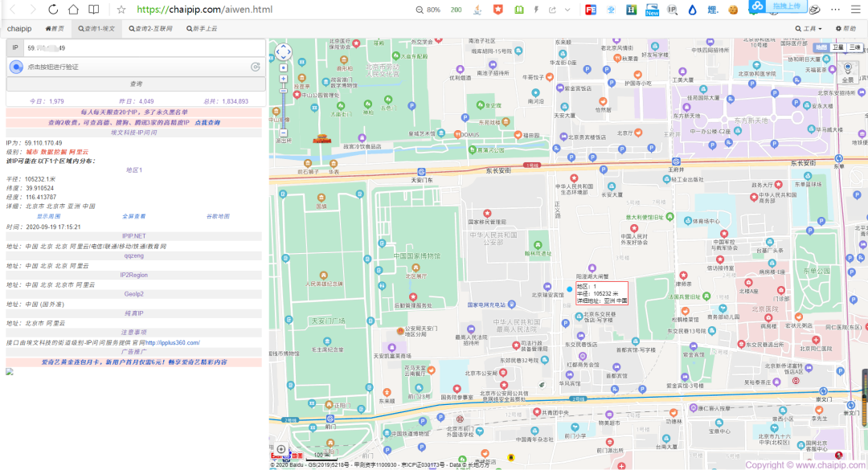Click the IP address input field
The height and width of the screenshot is (470, 868).
(x=144, y=47)
